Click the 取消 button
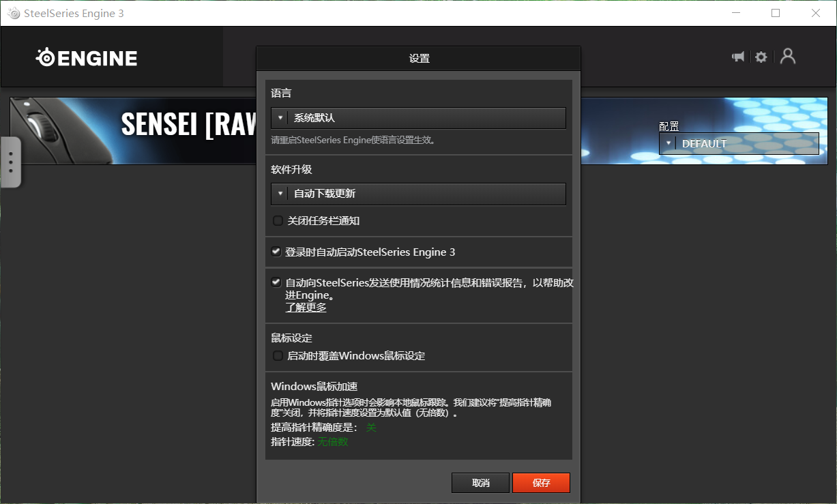The image size is (837, 504). pos(480,483)
